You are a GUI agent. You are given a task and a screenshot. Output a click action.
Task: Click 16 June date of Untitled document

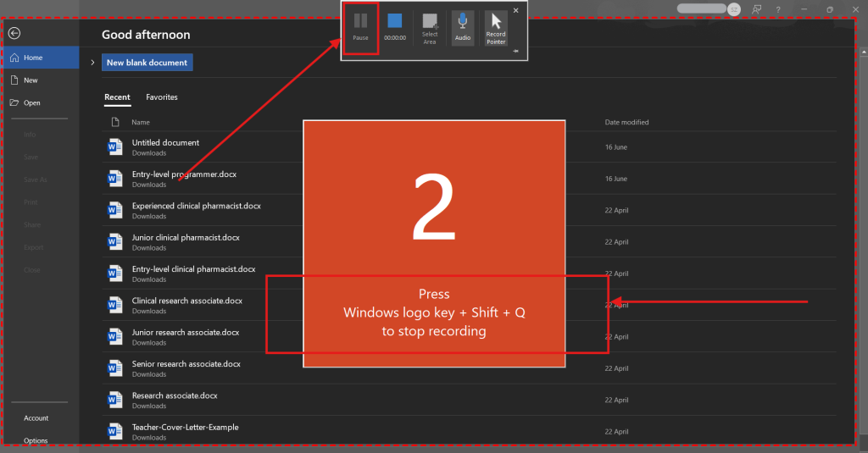[x=615, y=147]
